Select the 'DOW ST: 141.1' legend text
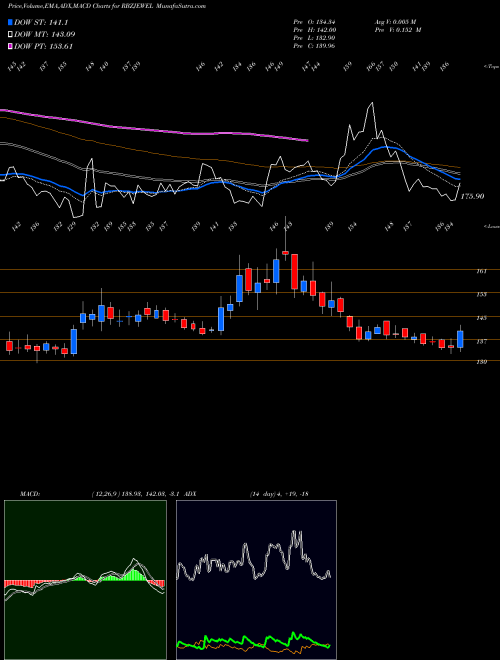 coord(41,22)
